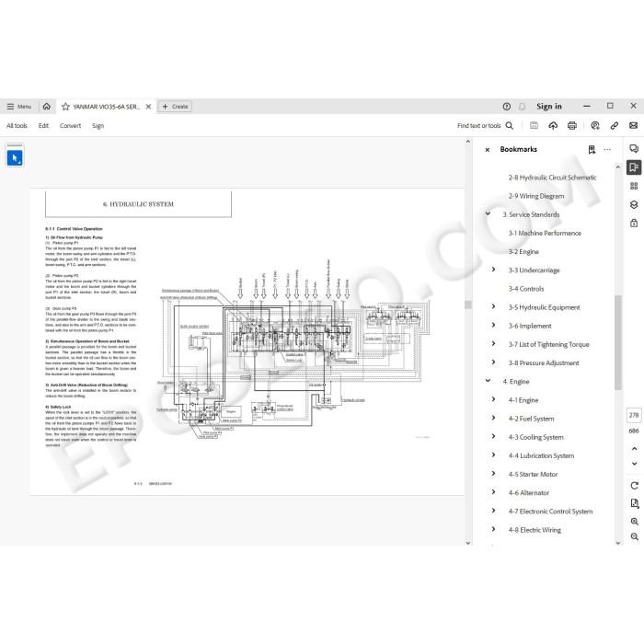Open bookmark 4-6 Alternator
Viewport: 644px width, 644px height.
click(x=529, y=492)
